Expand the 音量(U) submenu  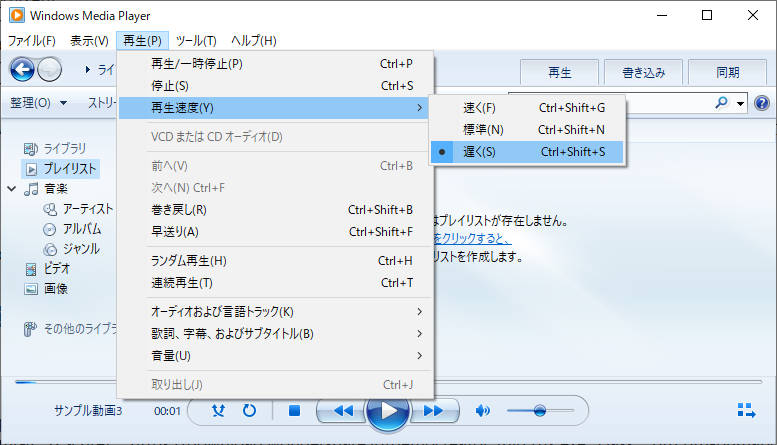[x=276, y=355]
